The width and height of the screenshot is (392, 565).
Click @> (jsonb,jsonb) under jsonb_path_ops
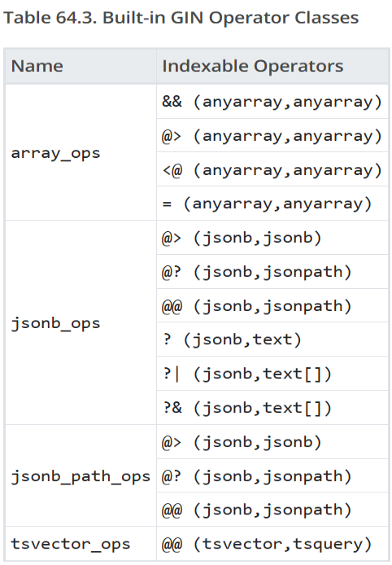point(242,443)
